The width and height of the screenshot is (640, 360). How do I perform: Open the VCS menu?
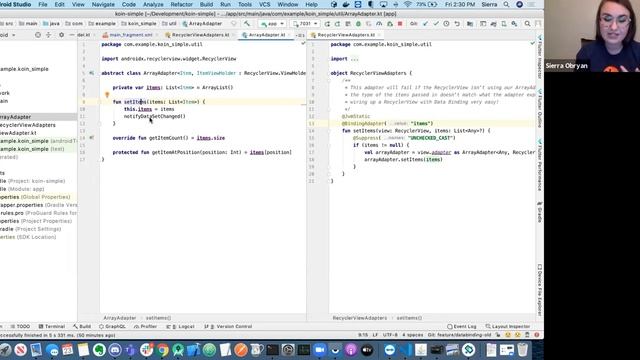coord(264,4)
